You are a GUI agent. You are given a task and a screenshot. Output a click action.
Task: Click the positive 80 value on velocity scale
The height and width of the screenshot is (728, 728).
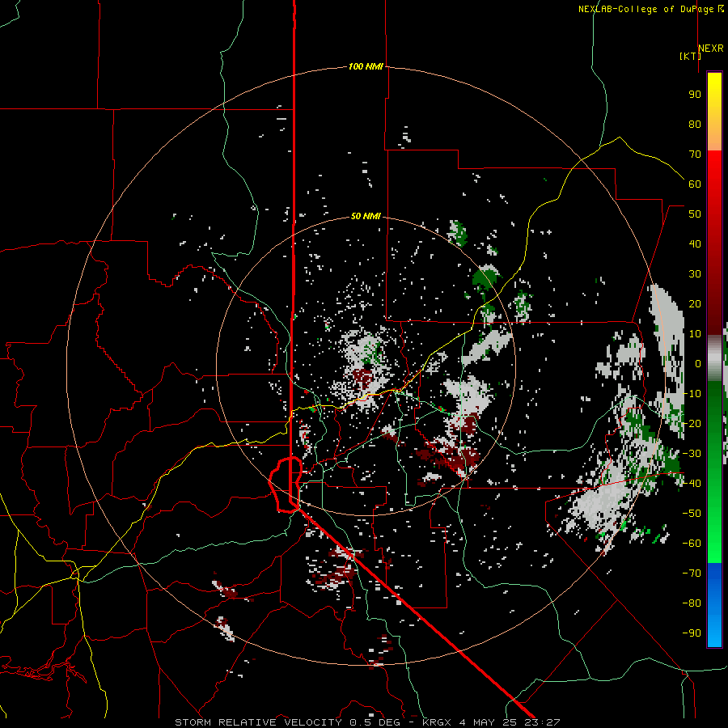pyautogui.click(x=695, y=124)
